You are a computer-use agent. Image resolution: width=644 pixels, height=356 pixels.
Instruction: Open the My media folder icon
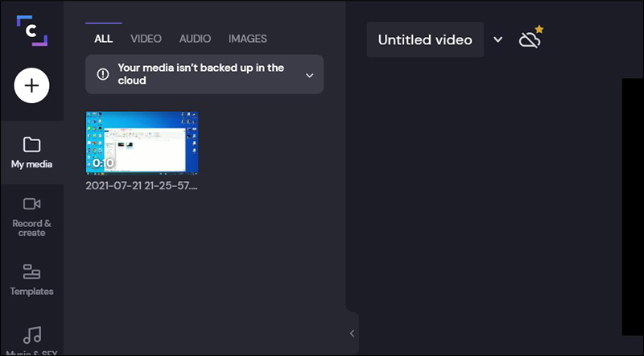[x=31, y=145]
